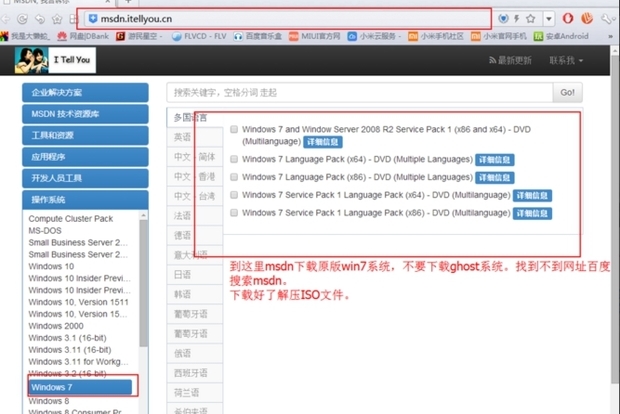Switch to 法语 language tab
Viewport: 620px width, 414px height.
pos(195,216)
